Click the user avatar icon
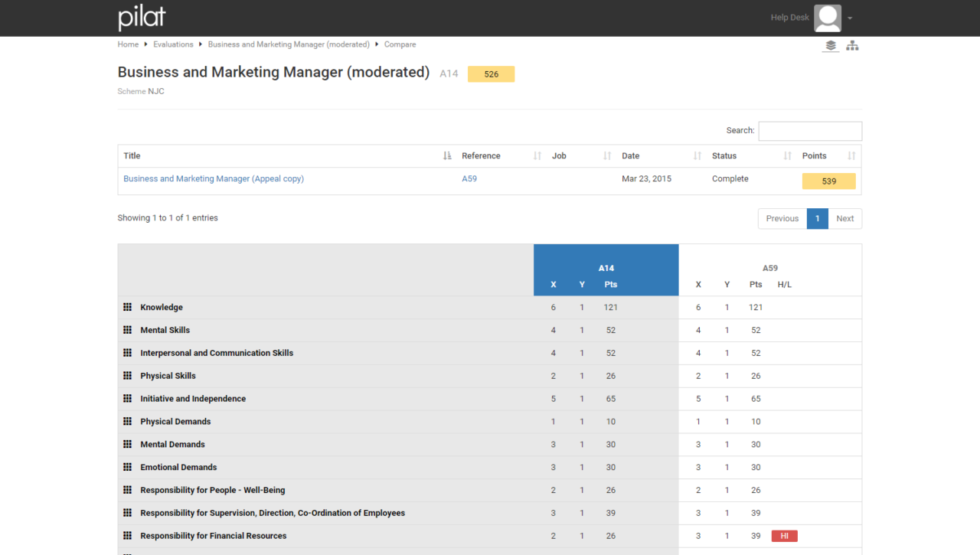This screenshot has width=980, height=555. coord(827,18)
